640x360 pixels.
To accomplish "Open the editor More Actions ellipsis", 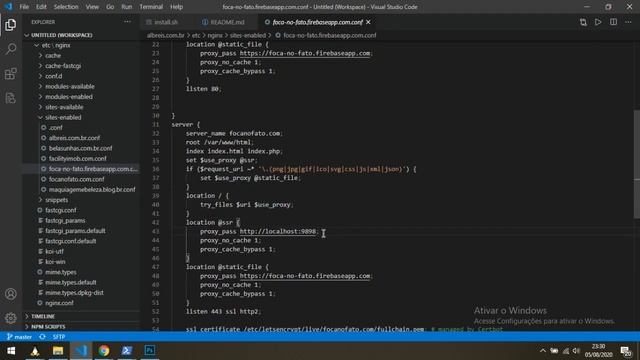I will (x=628, y=22).
